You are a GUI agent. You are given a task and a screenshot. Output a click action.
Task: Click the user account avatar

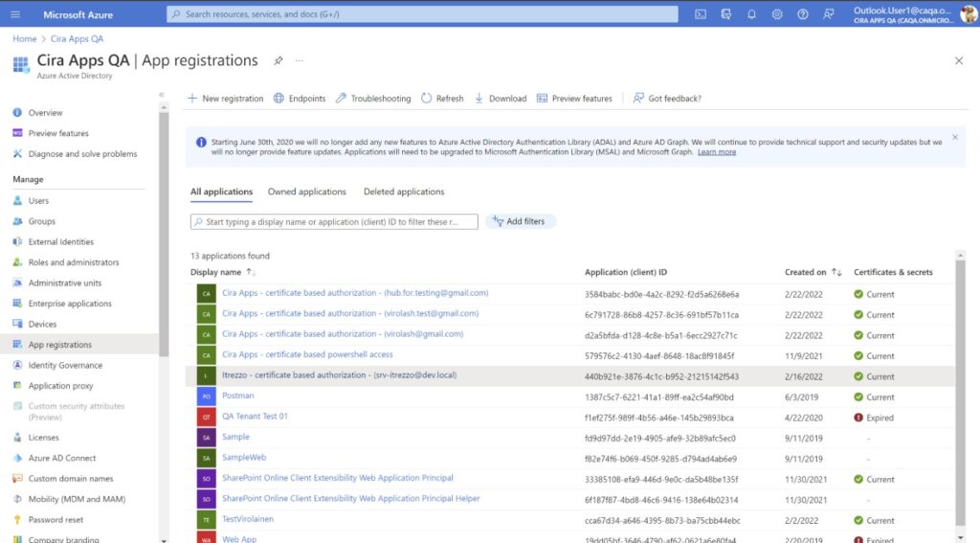coord(969,13)
